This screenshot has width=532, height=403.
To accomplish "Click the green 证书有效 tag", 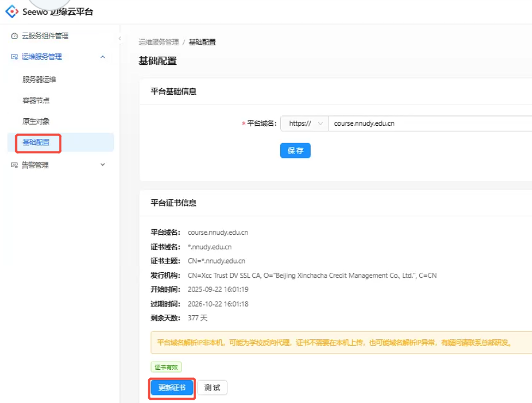I will pyautogui.click(x=166, y=368).
